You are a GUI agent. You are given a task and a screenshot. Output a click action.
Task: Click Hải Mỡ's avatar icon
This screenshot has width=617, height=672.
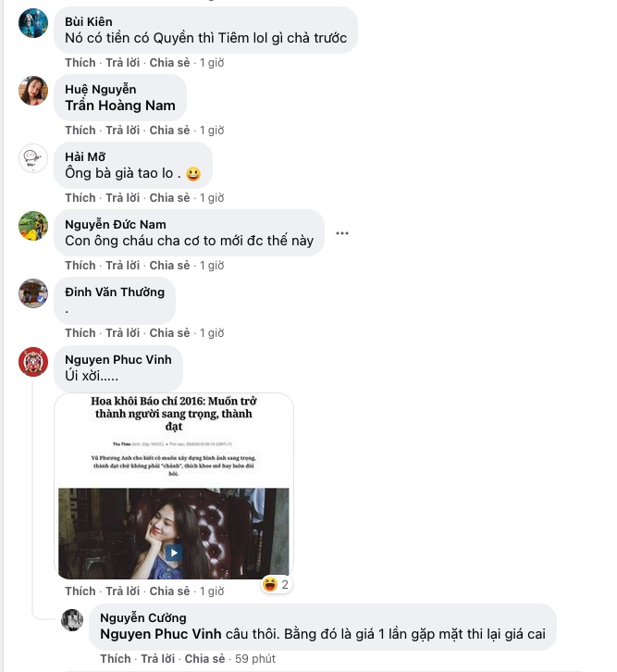(x=33, y=158)
